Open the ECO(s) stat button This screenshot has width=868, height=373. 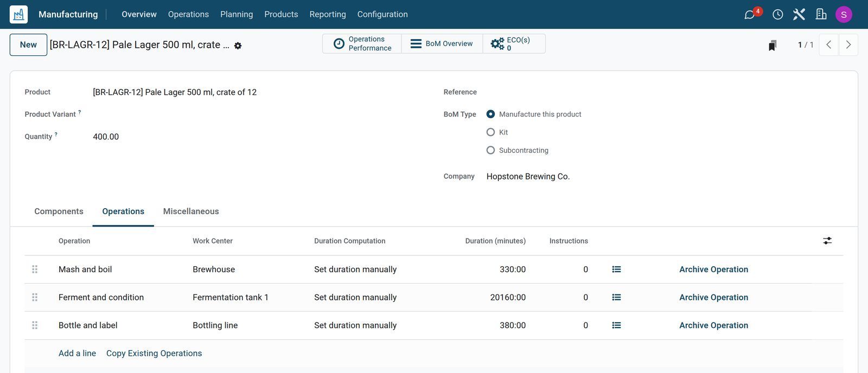[x=514, y=44]
